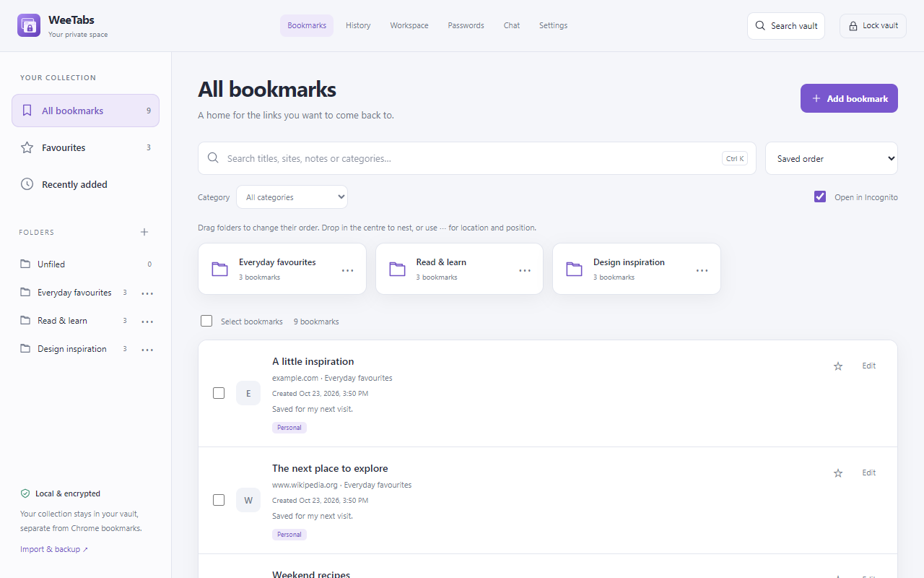Open sidebar Design inspiration folder options menu
The height and width of the screenshot is (578, 924).
[x=147, y=350]
